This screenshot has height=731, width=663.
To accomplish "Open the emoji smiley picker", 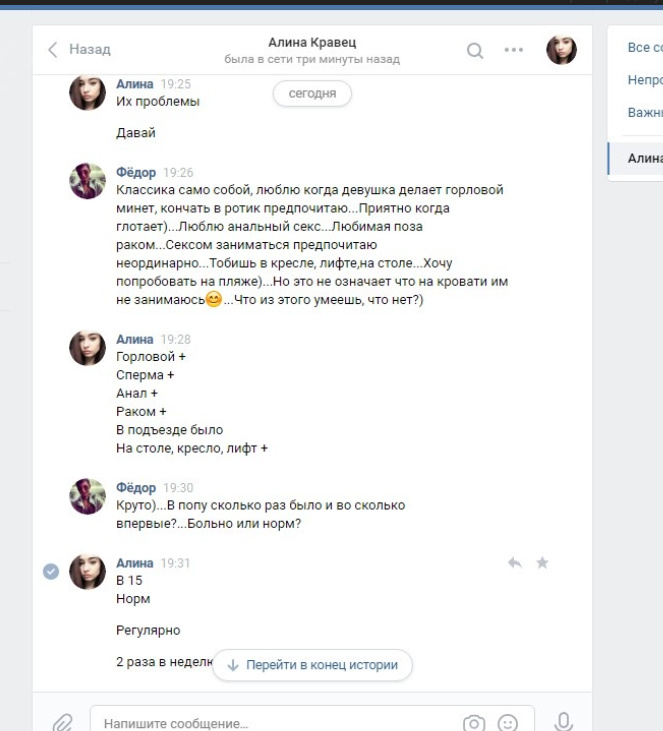I will pos(507,723).
